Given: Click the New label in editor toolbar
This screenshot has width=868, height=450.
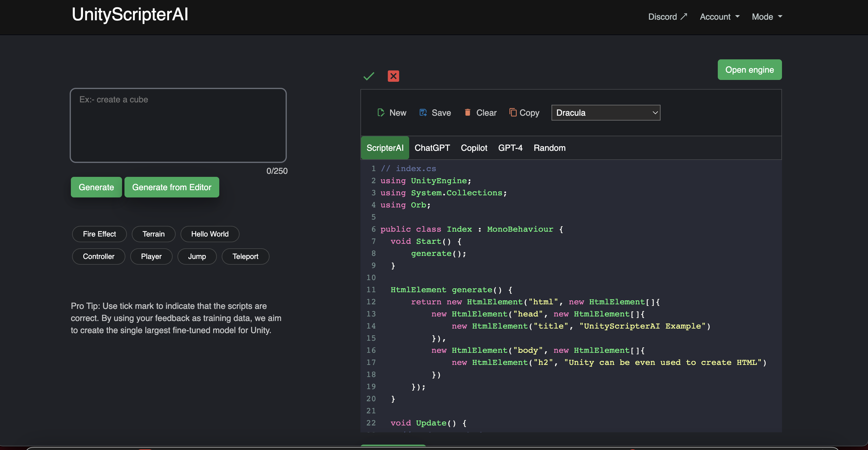Looking at the screenshot, I should point(398,113).
